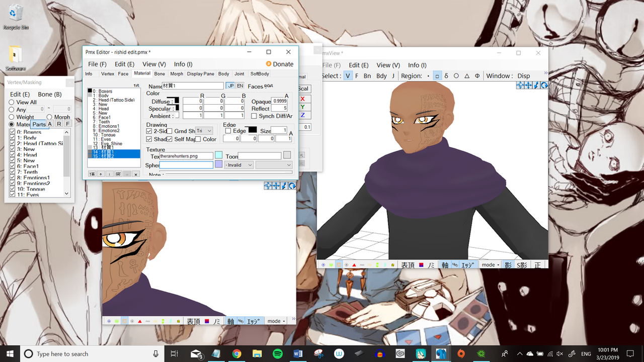
Task: Select the square region mode in PmxView
Action: point(437,76)
